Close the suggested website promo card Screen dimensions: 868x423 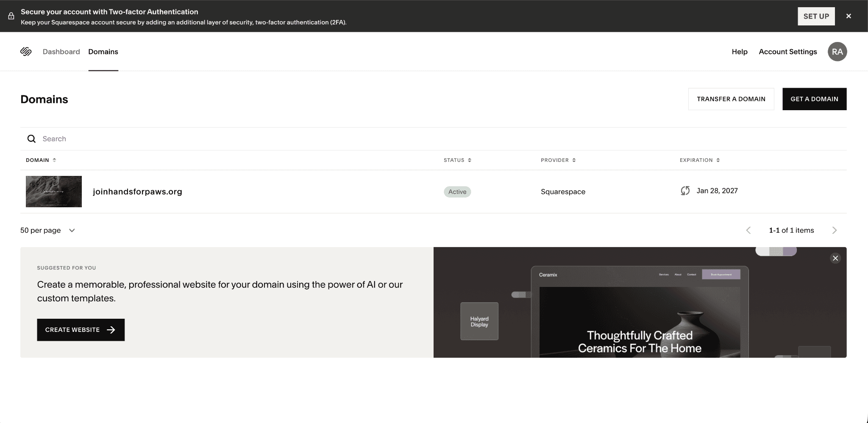(x=835, y=258)
